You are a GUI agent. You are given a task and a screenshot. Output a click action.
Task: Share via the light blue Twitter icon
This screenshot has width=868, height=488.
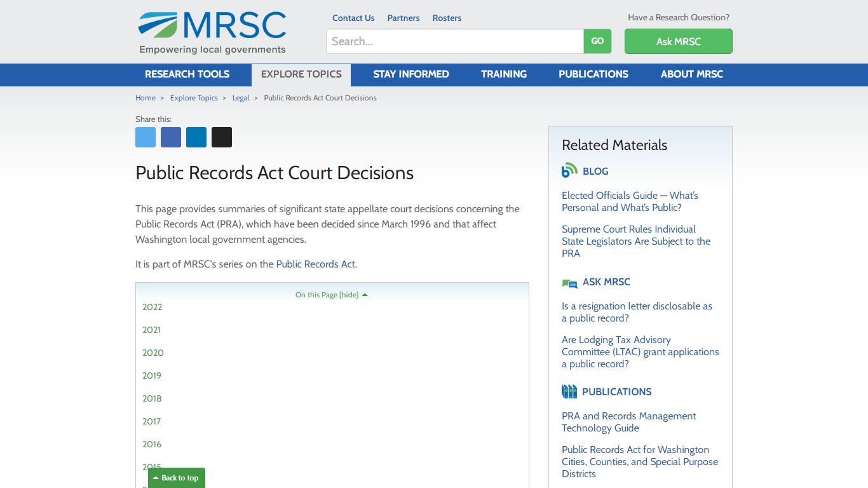(x=146, y=137)
